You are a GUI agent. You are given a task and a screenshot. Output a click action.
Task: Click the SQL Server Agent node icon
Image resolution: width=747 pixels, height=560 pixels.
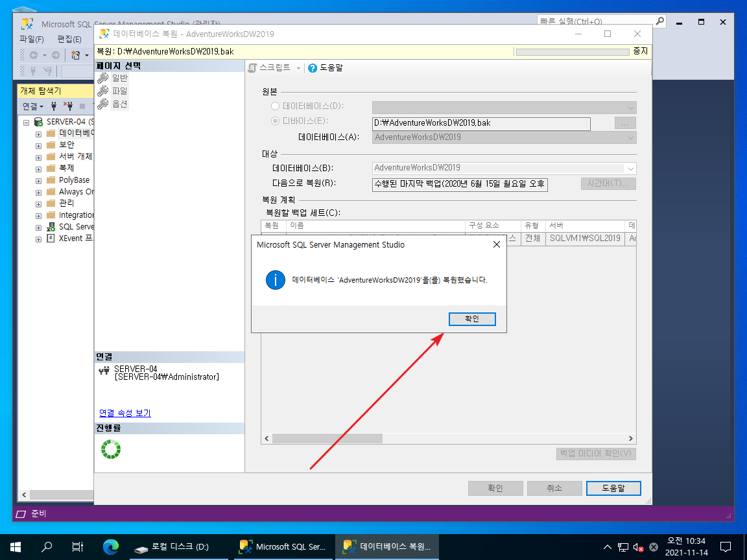point(51,227)
